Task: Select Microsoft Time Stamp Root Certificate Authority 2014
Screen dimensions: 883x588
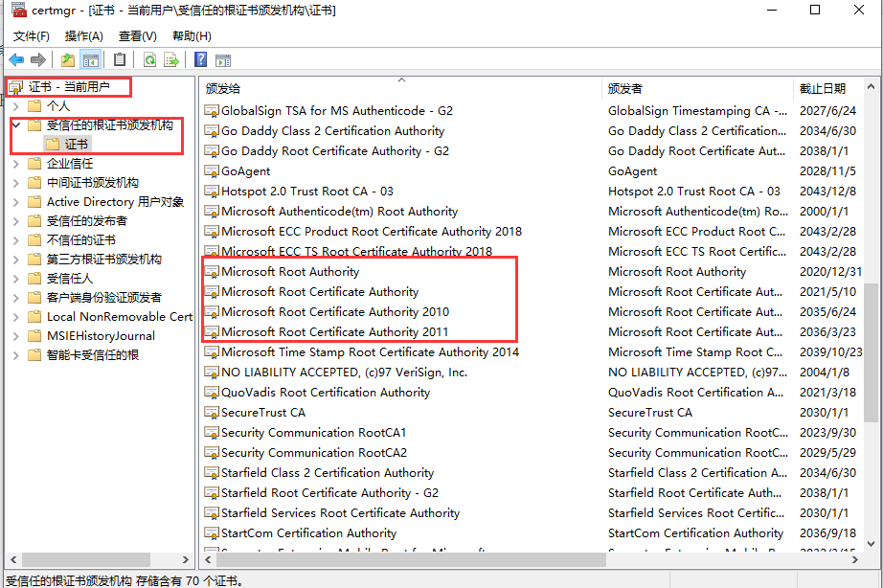Action: click(x=370, y=352)
